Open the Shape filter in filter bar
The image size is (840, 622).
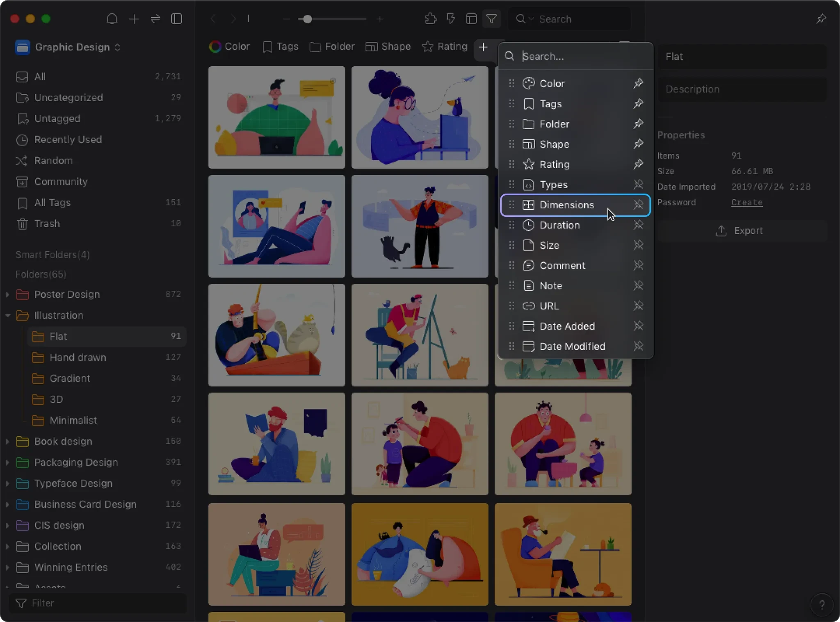388,46
